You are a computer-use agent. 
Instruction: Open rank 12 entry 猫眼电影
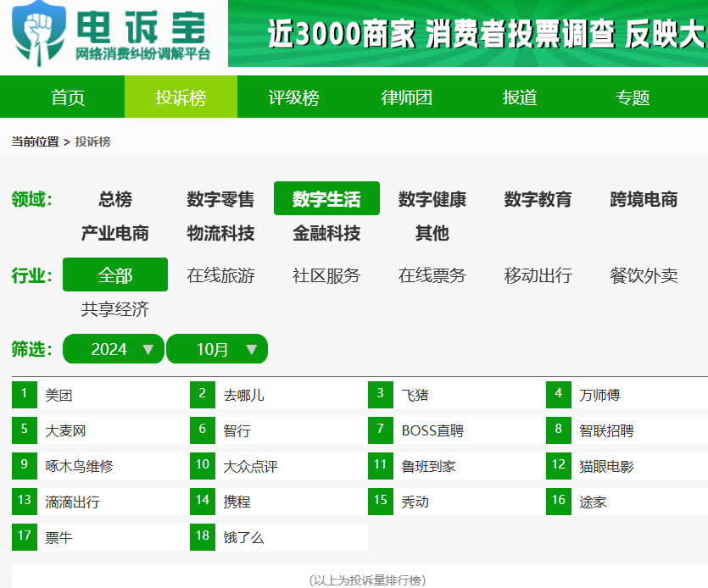click(606, 466)
